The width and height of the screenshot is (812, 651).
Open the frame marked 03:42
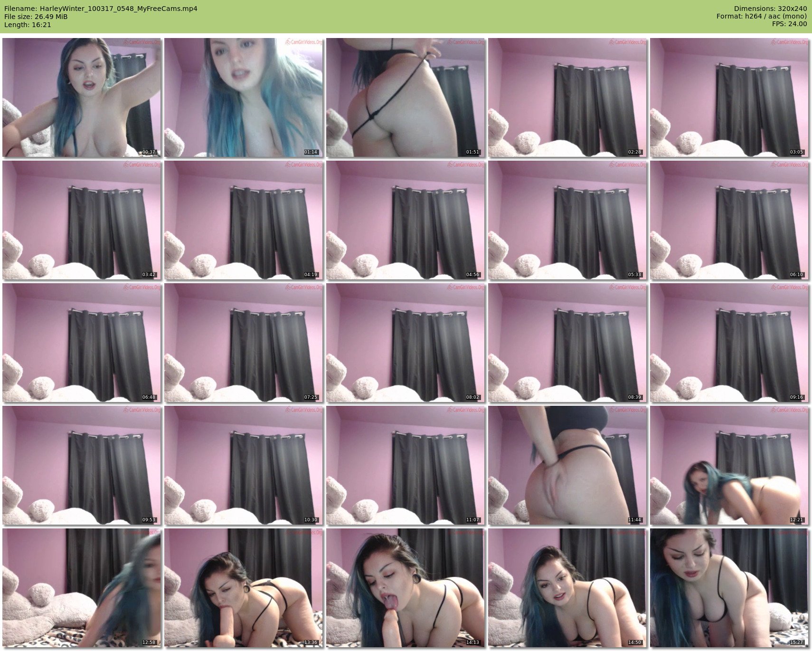[82, 220]
